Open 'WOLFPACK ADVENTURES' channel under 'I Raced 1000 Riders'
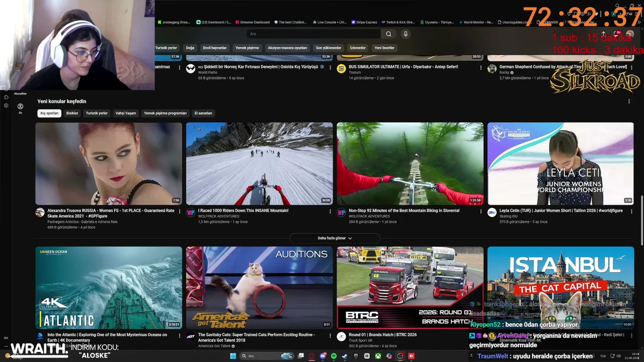The height and width of the screenshot is (362, 644). pyautogui.click(x=218, y=216)
